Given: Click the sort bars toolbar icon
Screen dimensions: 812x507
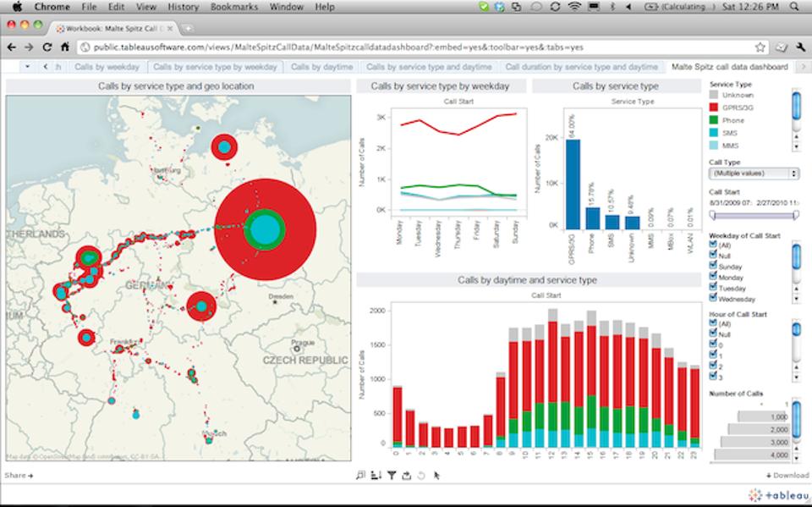Looking at the screenshot, I should pyautogui.click(x=376, y=475).
